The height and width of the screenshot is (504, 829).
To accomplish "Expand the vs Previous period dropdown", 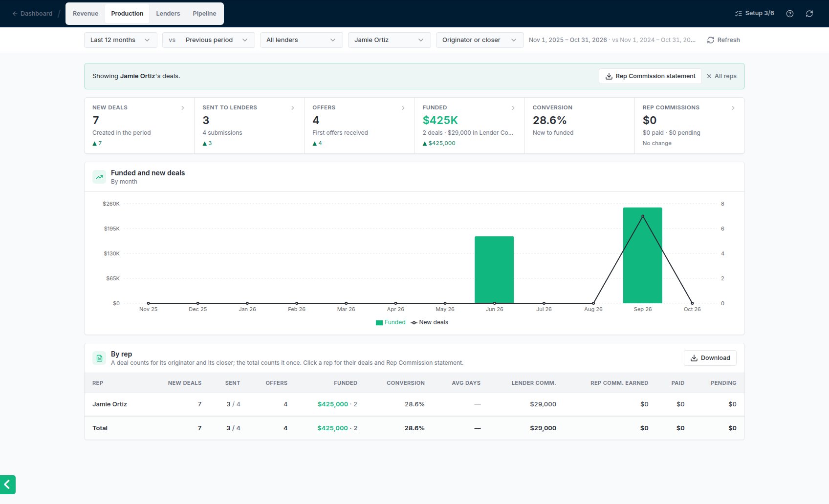I will click(209, 40).
